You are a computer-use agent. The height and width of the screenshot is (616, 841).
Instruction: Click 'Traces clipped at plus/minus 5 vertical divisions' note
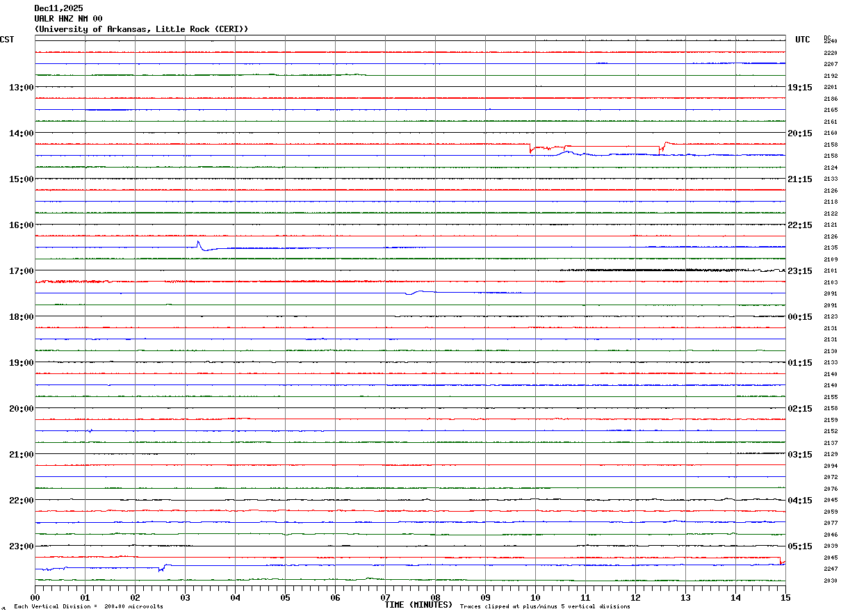tap(545, 607)
